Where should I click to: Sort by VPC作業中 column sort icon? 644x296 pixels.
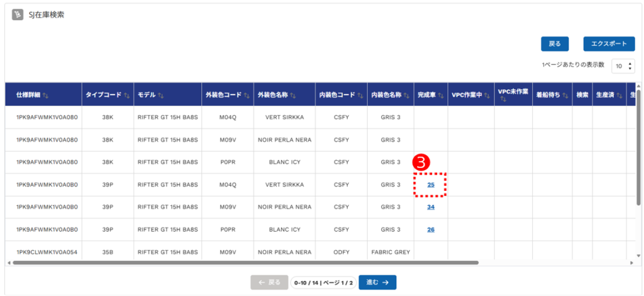pos(487,95)
